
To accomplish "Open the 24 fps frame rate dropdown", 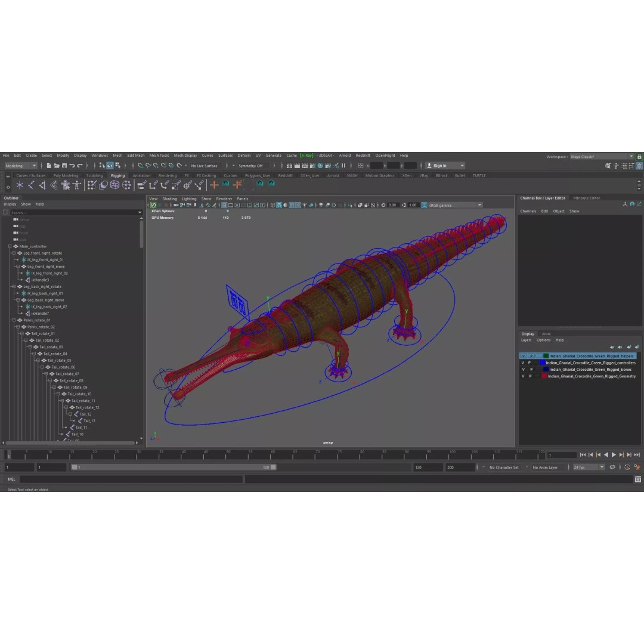I will tap(589, 467).
